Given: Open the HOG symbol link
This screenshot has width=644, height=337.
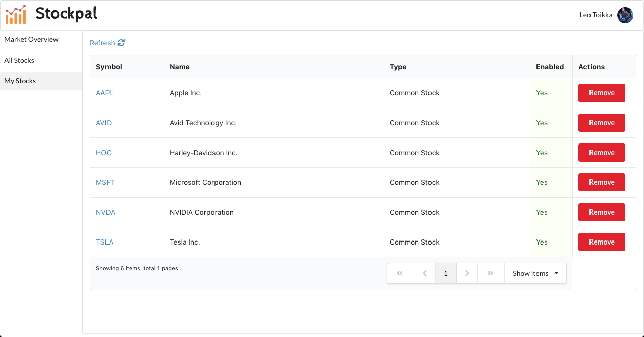Looking at the screenshot, I should [x=103, y=153].
